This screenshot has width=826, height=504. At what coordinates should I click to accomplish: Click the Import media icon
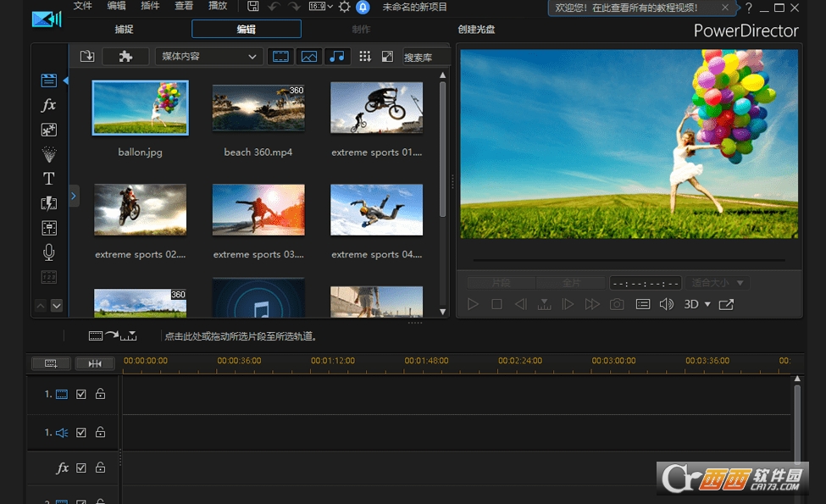pos(87,57)
